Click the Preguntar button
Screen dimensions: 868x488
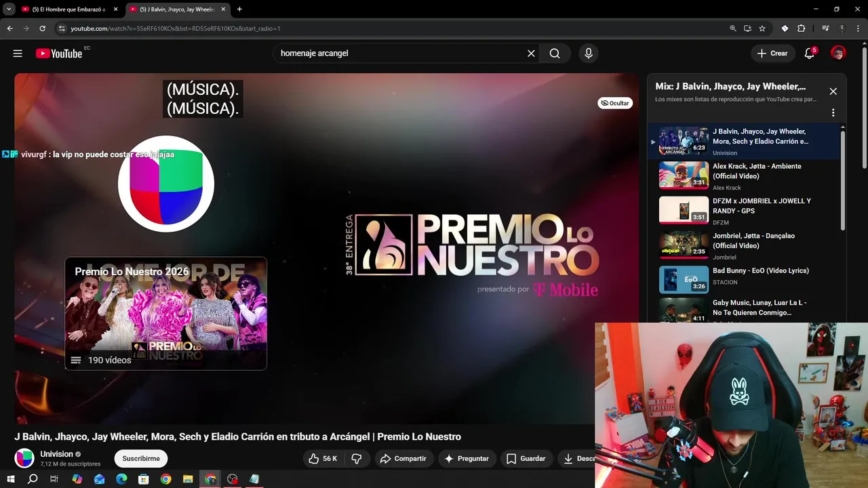point(467,459)
